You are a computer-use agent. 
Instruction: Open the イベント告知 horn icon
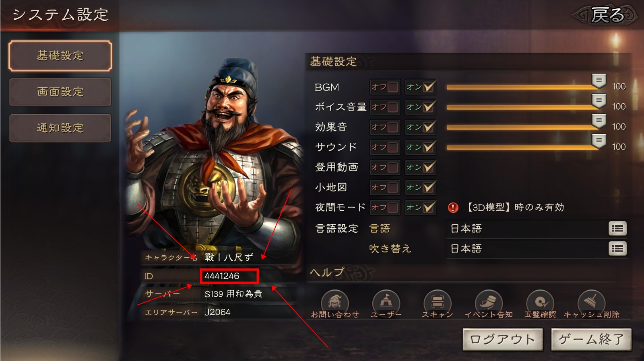(x=489, y=302)
